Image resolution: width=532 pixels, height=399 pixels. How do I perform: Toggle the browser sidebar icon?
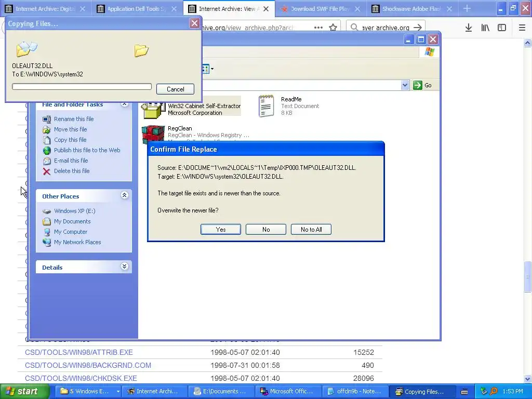(502, 28)
